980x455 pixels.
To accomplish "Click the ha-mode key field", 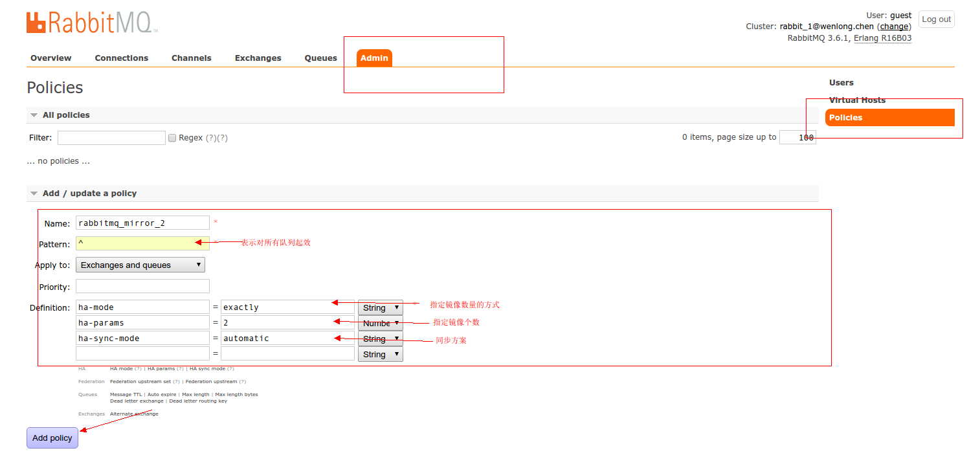I will (x=142, y=307).
